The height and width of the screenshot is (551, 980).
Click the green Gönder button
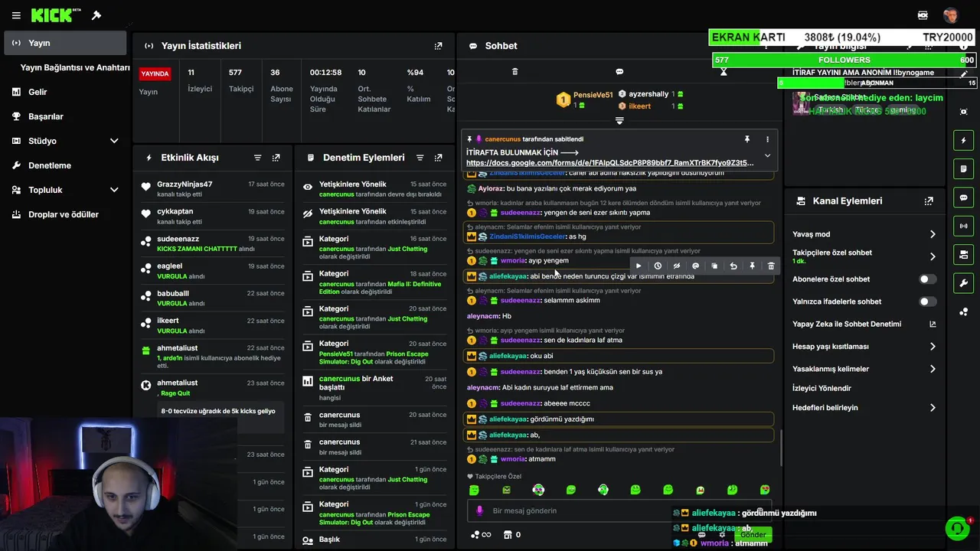753,534
